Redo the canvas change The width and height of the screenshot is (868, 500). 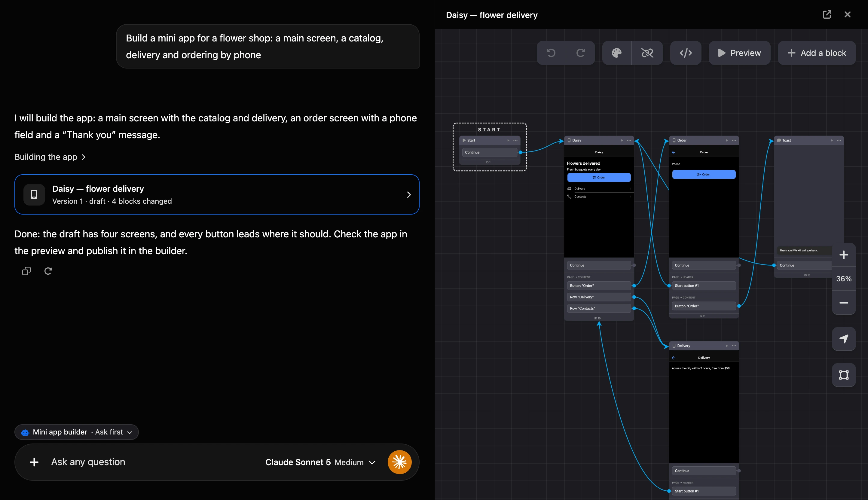(580, 53)
